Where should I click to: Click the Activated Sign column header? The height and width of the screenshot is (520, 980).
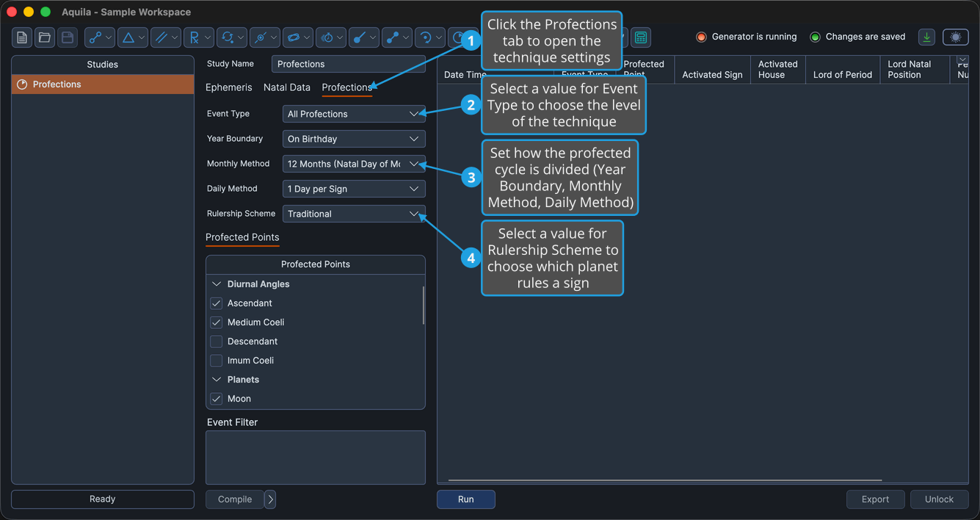[x=712, y=70]
